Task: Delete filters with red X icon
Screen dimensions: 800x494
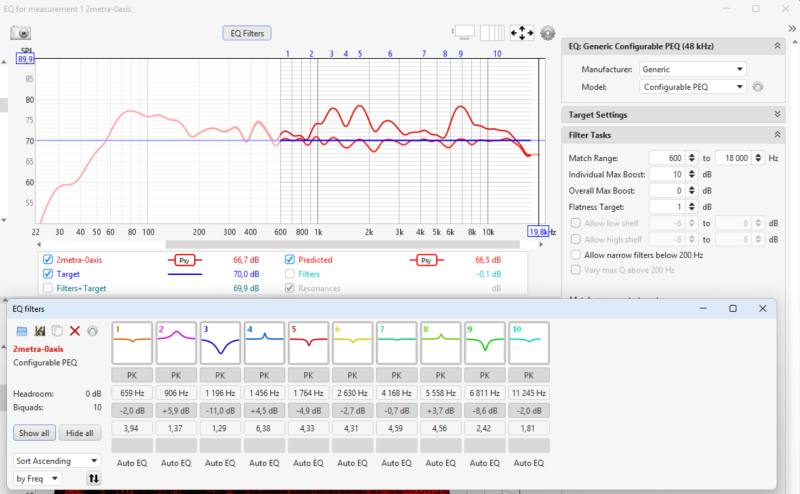Action: 74,331
